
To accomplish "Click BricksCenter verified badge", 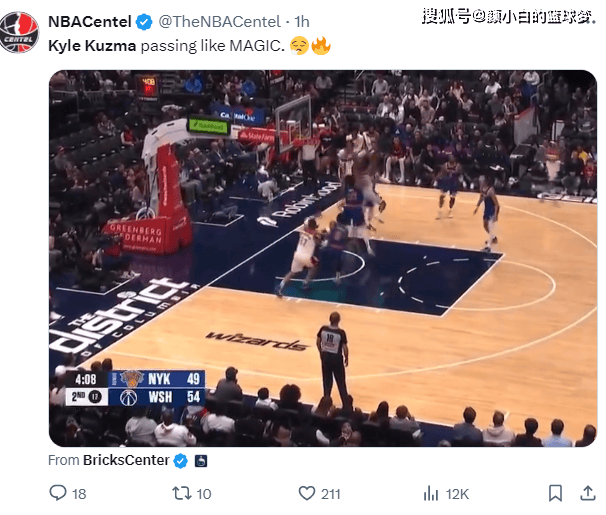I will [180, 461].
